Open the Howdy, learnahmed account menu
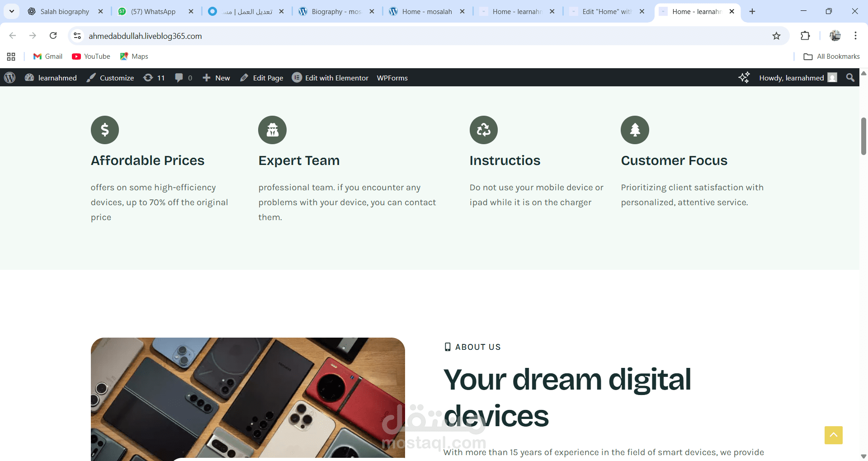This screenshot has height=461, width=868. point(798,78)
